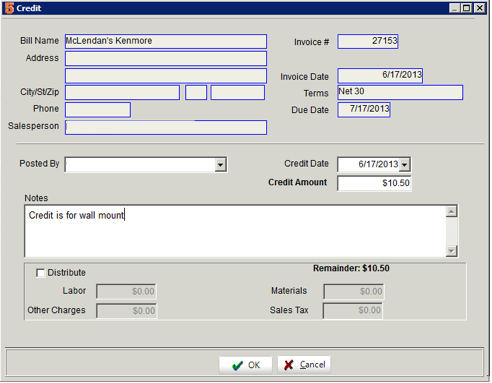492x383 pixels.
Task: Close the Credit window
Action: (479, 8)
